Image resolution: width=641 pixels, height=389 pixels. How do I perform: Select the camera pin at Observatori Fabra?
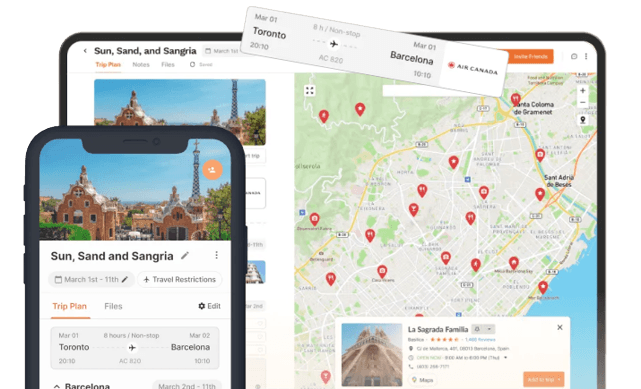click(314, 219)
